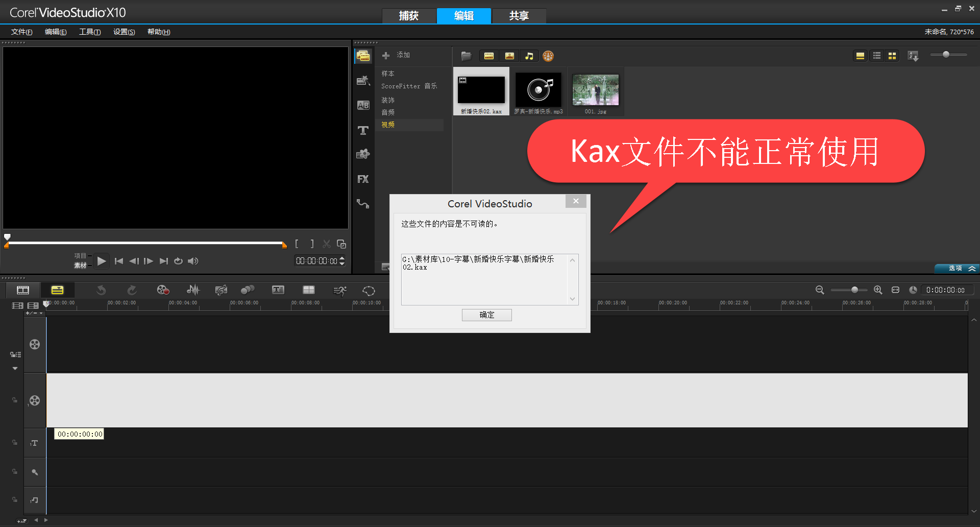Open the Path panel icon

363,204
